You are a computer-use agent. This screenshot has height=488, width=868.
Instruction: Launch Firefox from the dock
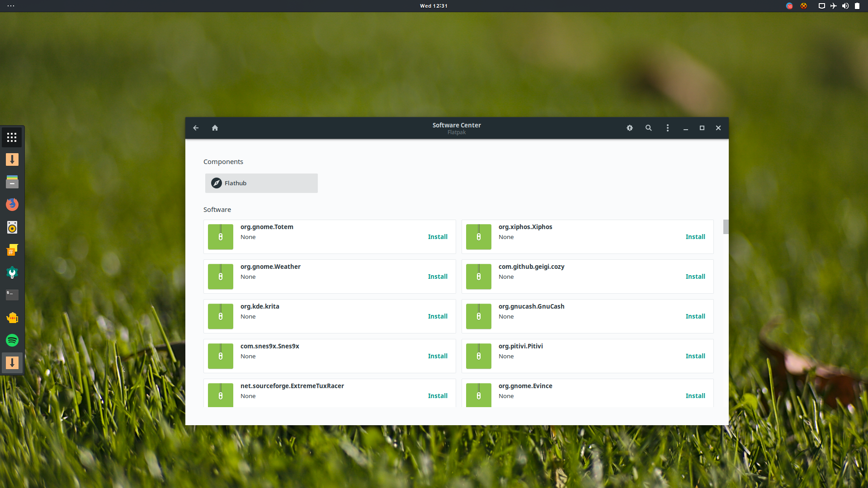tap(12, 205)
